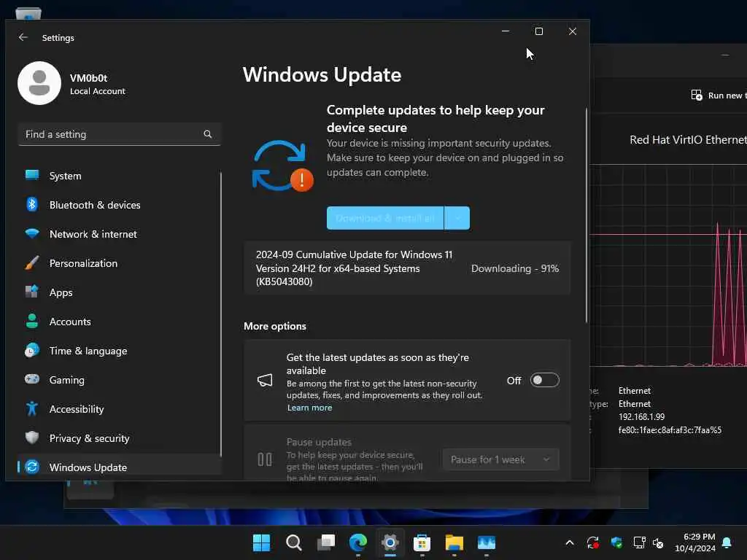Viewport: 747px width, 560px height.
Task: Open Accessibility settings page
Action: tap(119, 409)
